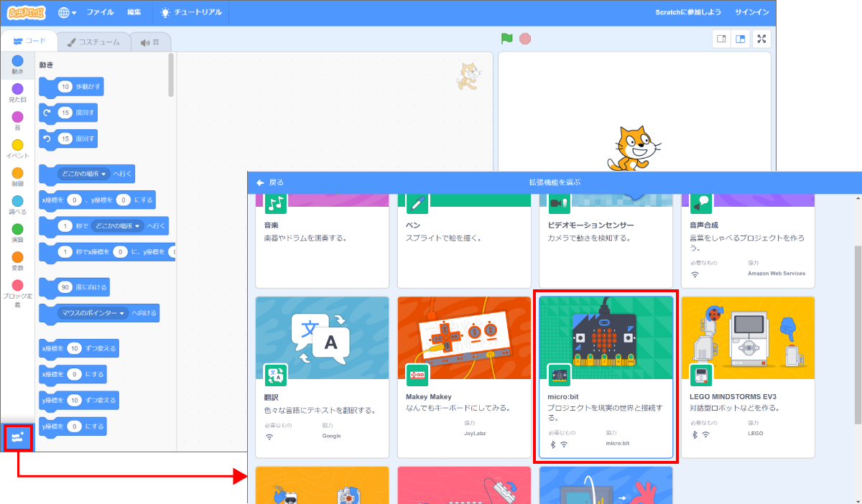The image size is (862, 504).
Task: Click the サインイン link
Action: (x=752, y=11)
